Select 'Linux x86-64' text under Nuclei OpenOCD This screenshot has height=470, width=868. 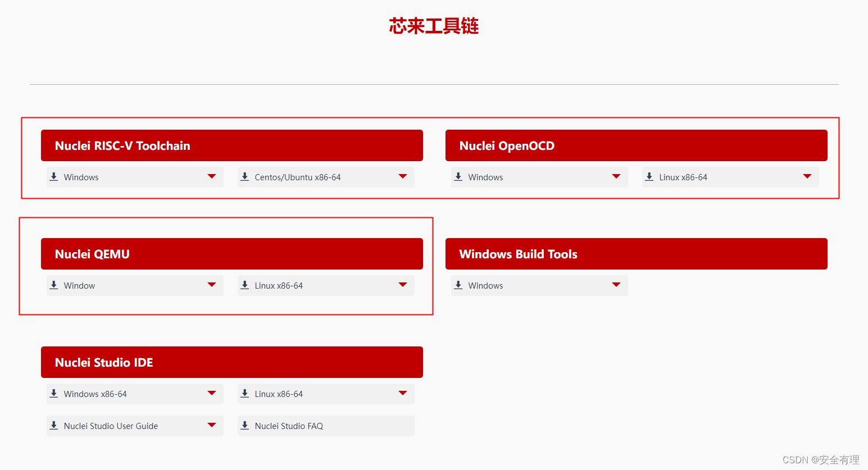pos(683,177)
